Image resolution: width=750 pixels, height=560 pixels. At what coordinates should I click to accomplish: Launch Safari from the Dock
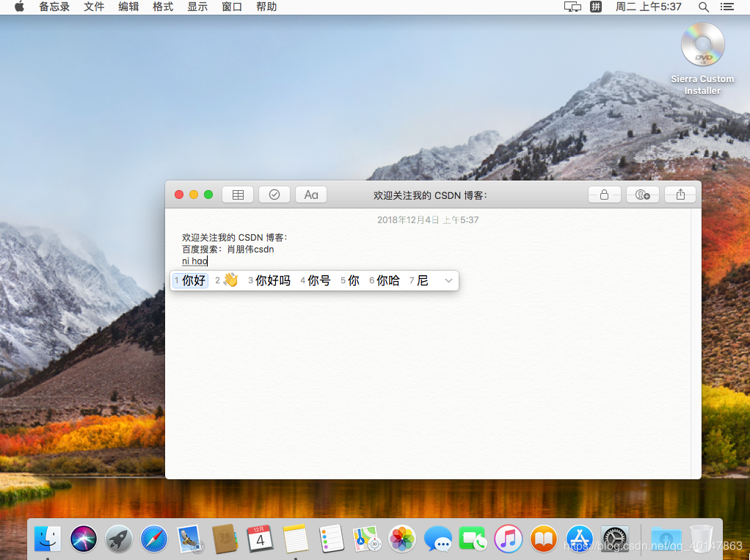tap(154, 539)
